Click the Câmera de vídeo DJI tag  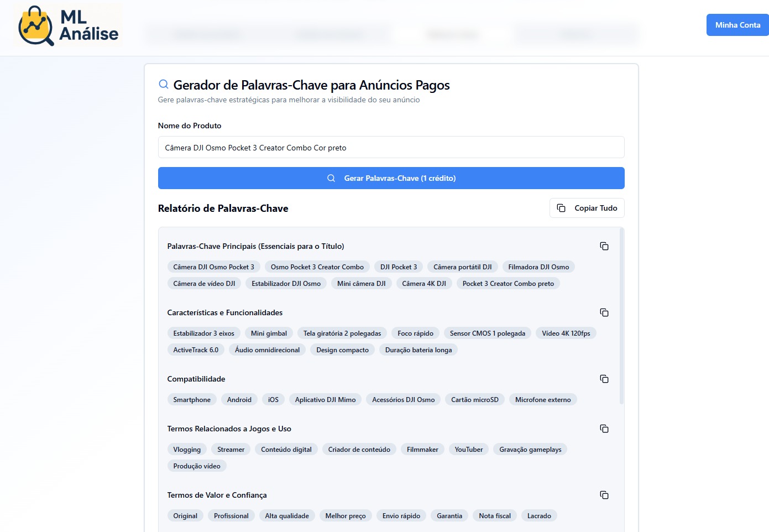pyautogui.click(x=204, y=284)
